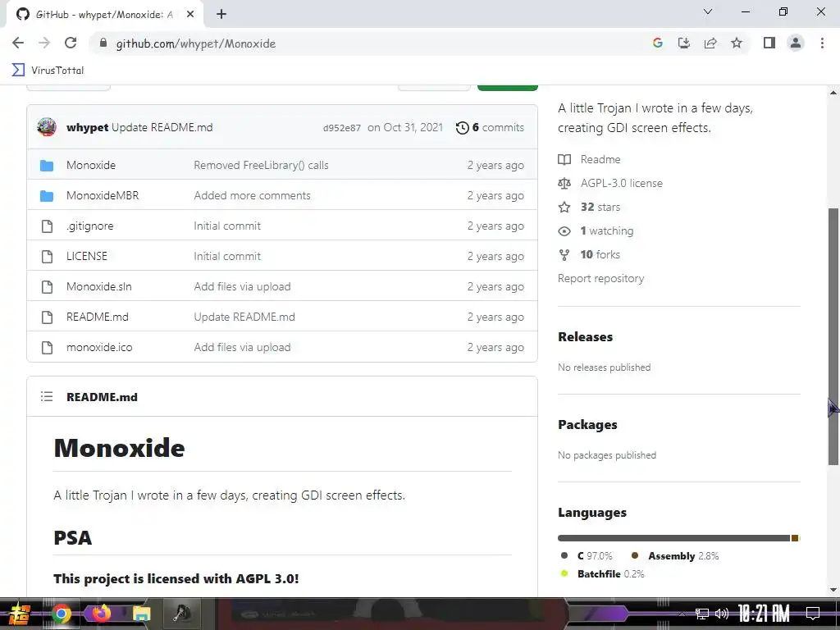Screen dimensions: 840x630
Task: Open the Monoxide folder icon
Action: click(47, 166)
